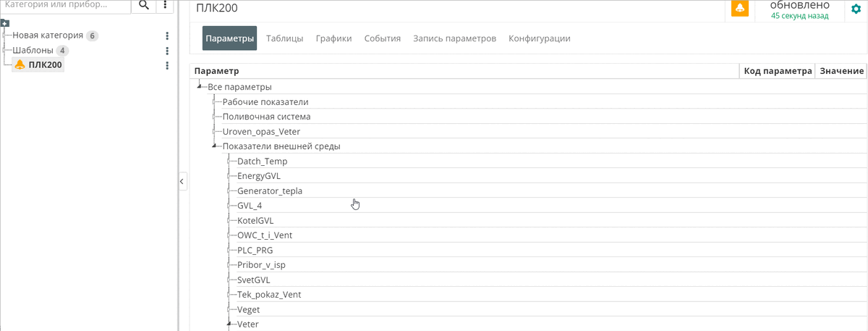
Task: Open options menu for ПЛК200 device
Action: [x=167, y=65]
